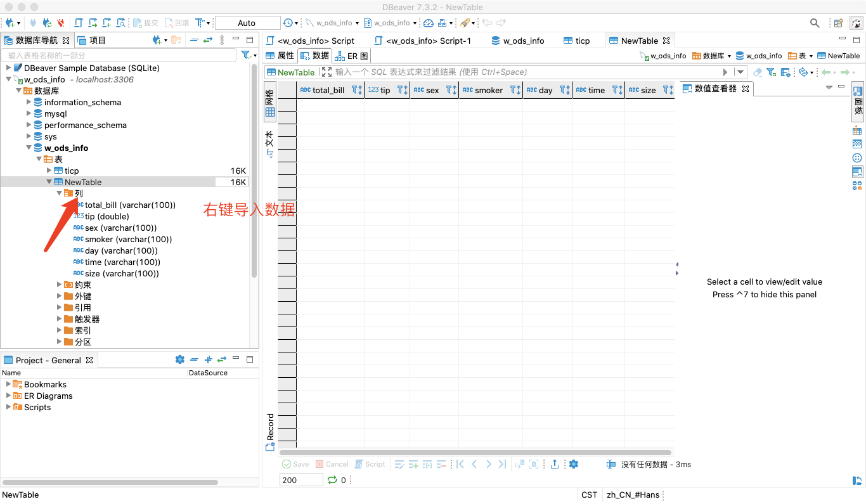Select the 数据 data tab
This screenshot has height=504, width=866.
(315, 56)
